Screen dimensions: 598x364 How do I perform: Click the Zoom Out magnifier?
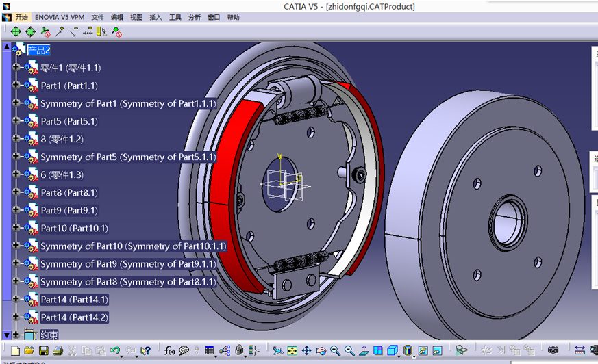tap(349, 350)
